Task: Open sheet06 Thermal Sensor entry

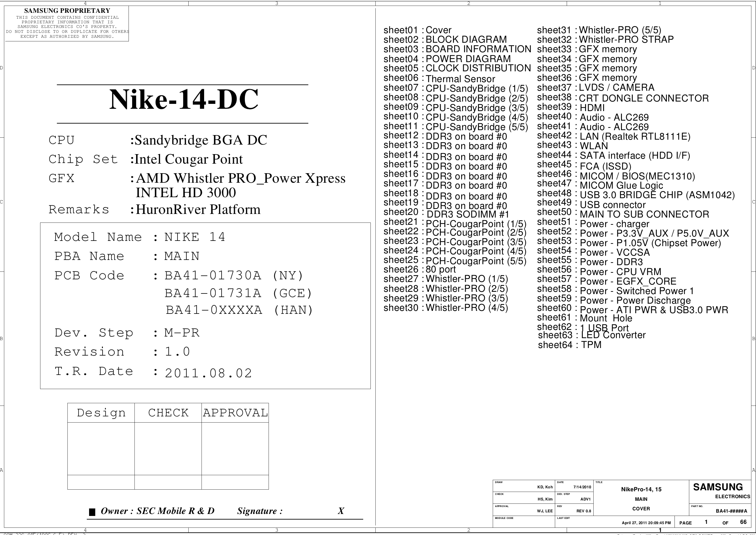Action: pos(439,79)
